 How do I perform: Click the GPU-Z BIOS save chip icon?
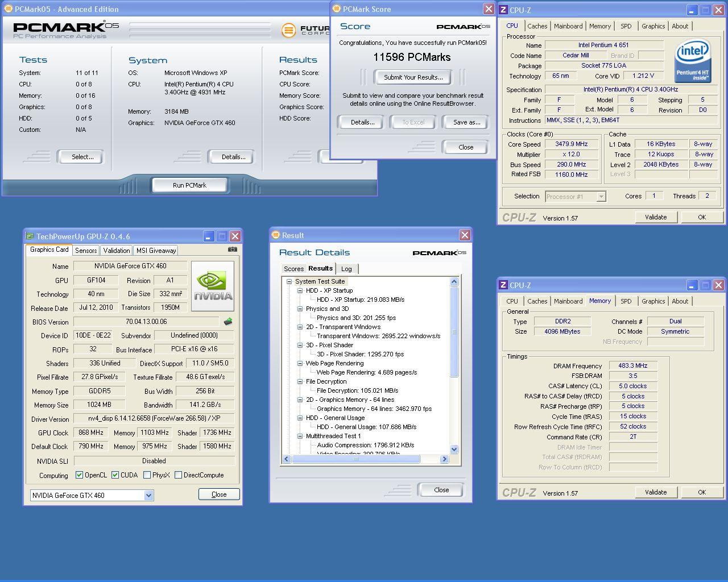coord(228,322)
